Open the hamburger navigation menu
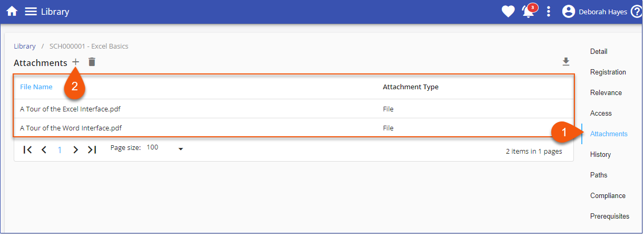The width and height of the screenshot is (644, 235). pos(31,11)
